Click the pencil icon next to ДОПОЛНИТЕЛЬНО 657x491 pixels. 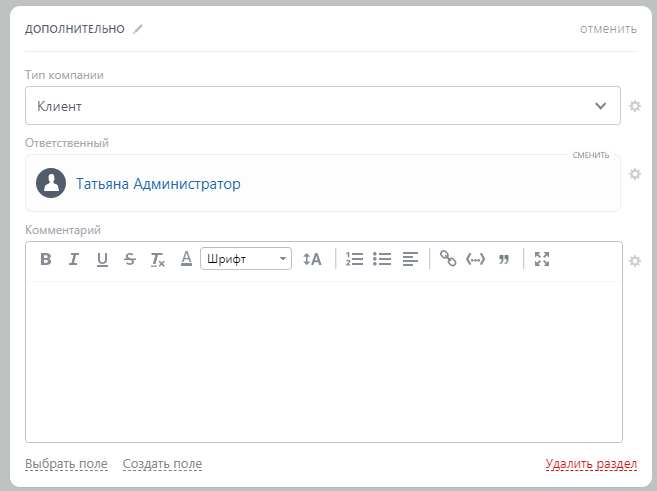tap(138, 29)
